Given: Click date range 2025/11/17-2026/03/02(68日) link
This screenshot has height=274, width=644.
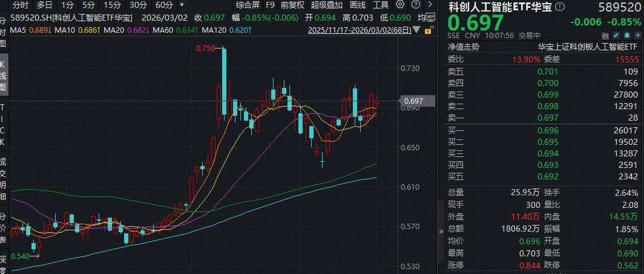Looking at the screenshot, I should coord(360,30).
